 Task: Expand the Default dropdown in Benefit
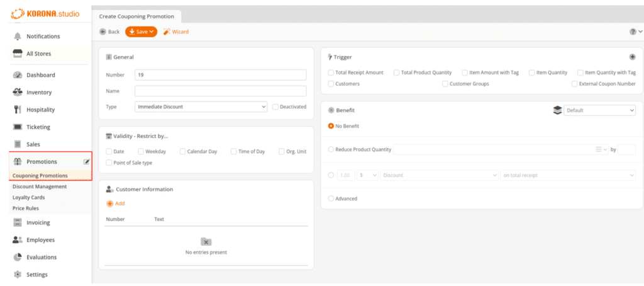tap(599, 110)
